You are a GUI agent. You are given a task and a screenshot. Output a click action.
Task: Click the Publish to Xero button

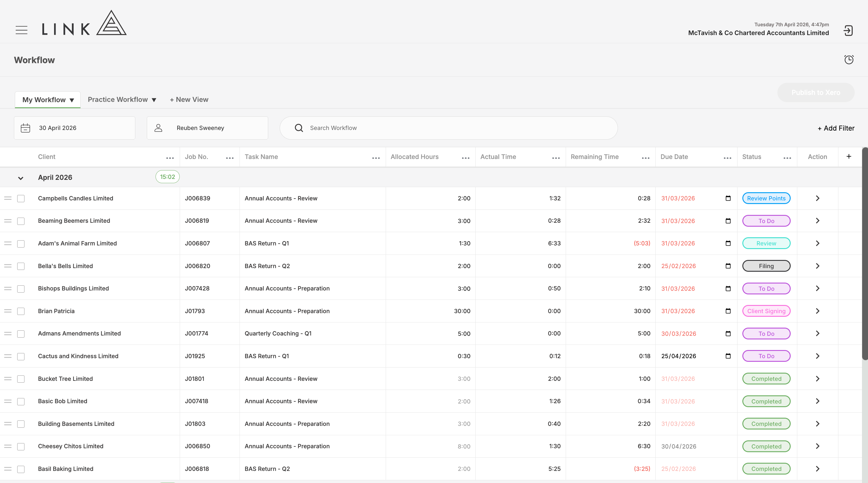816,92
